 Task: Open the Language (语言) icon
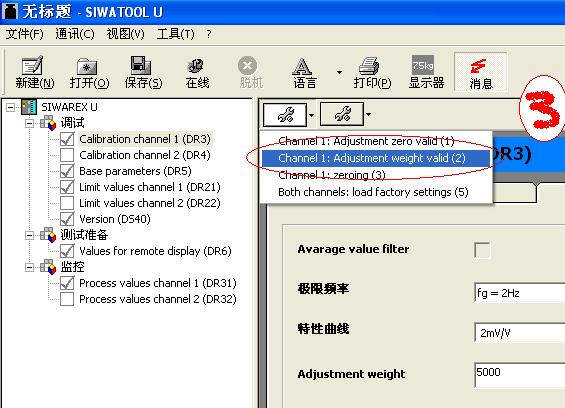click(302, 66)
